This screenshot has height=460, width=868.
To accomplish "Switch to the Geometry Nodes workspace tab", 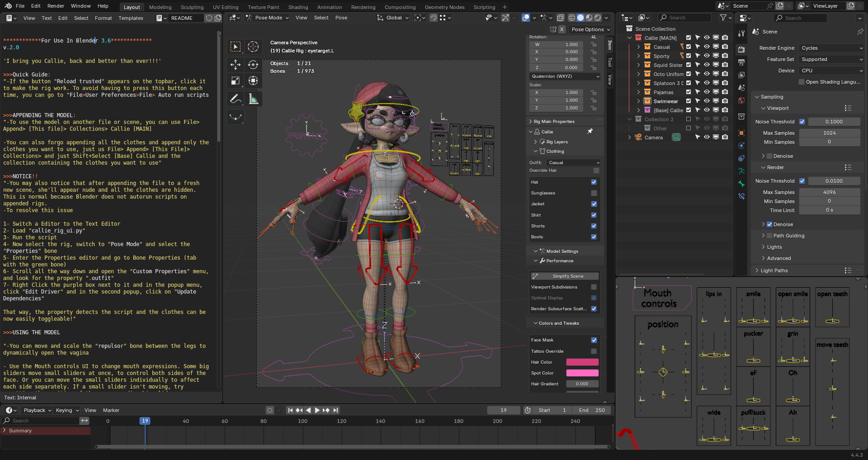I will coord(444,7).
